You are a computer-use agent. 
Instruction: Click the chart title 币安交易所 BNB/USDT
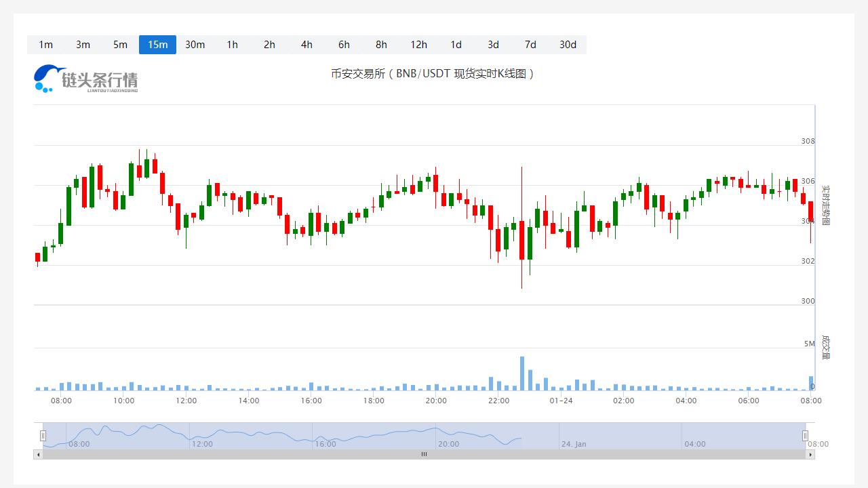pos(433,73)
